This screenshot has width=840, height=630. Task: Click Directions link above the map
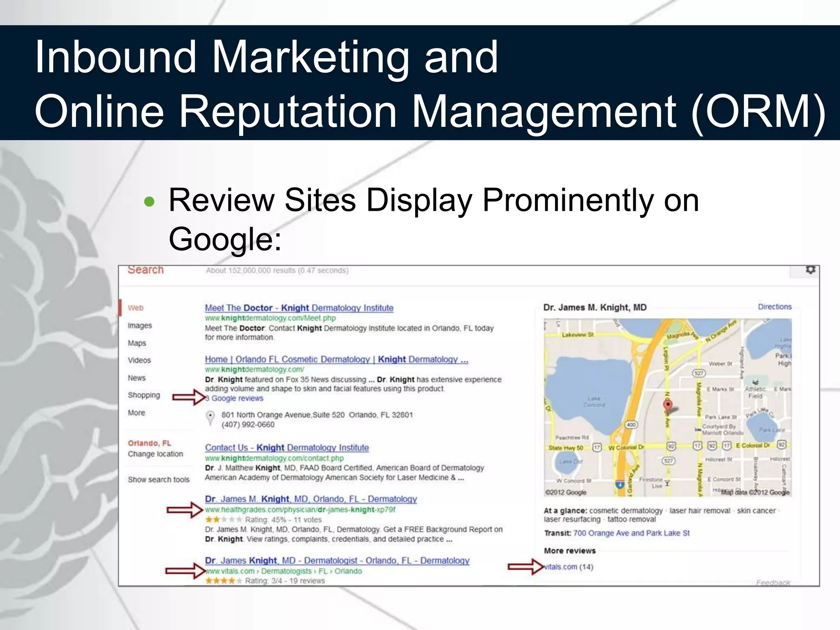click(774, 307)
